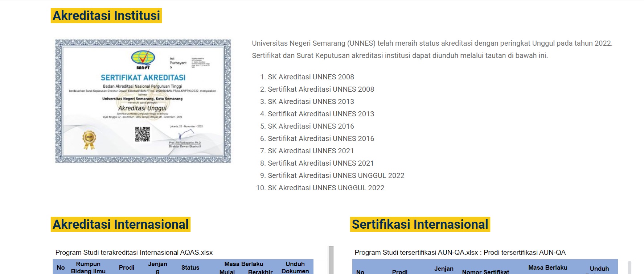Click Masa Berlaku header in AQAS table
This screenshot has height=274, width=644.
coord(244,264)
